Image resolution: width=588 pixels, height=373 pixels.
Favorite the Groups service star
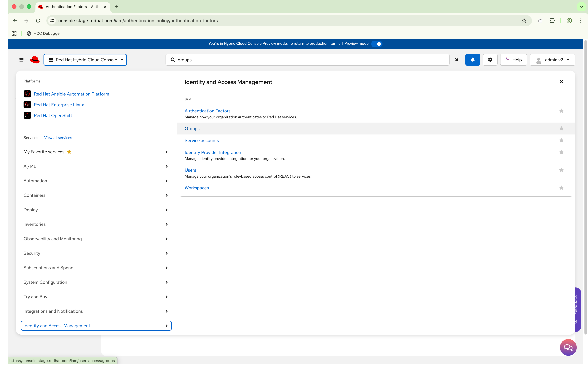point(561,129)
